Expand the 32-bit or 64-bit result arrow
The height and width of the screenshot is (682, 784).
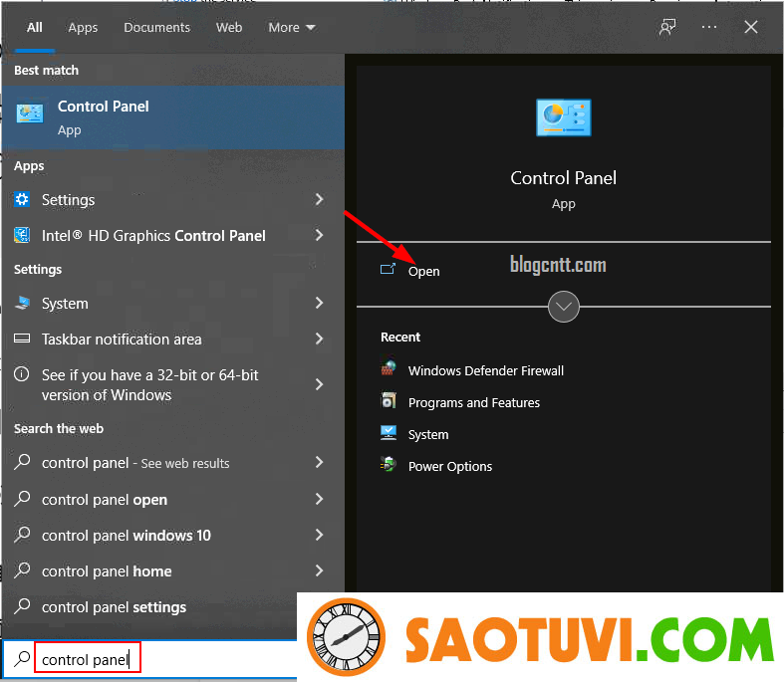(x=319, y=384)
